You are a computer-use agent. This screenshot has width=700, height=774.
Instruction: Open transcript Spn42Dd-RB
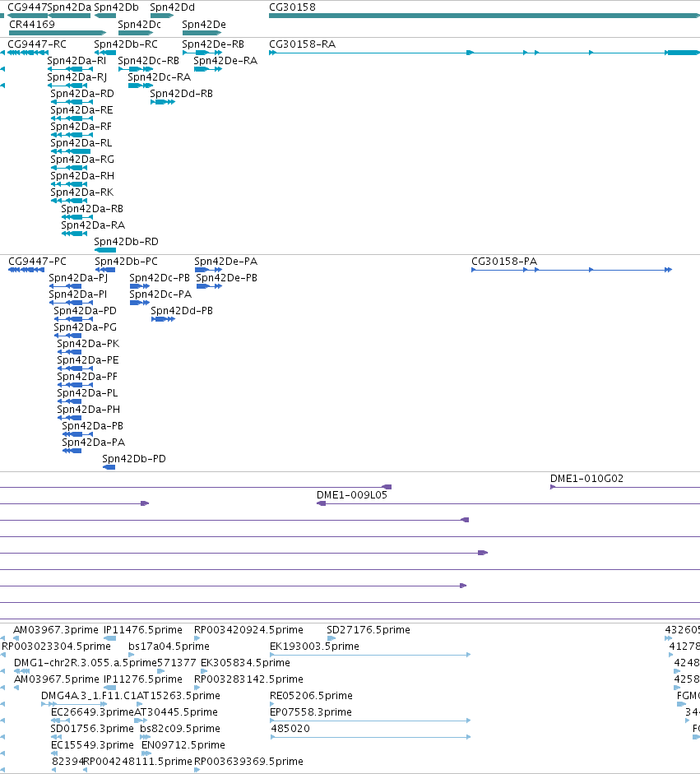click(181, 93)
